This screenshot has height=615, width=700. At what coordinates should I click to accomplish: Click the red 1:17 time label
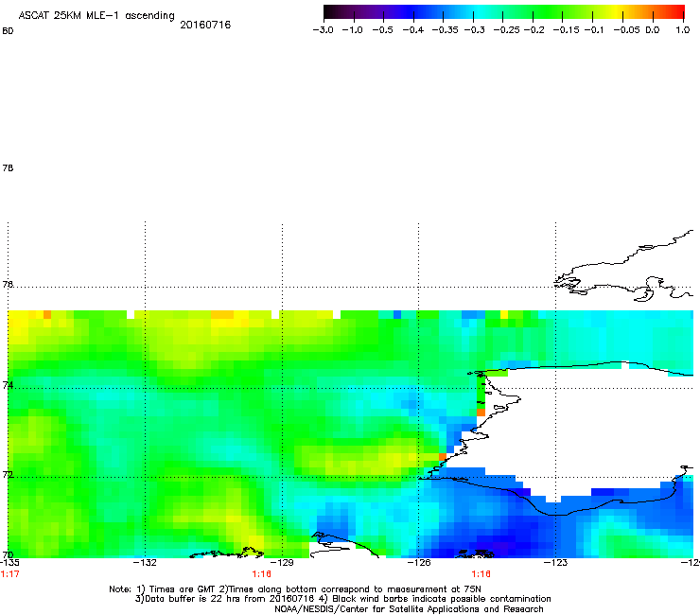[9, 574]
